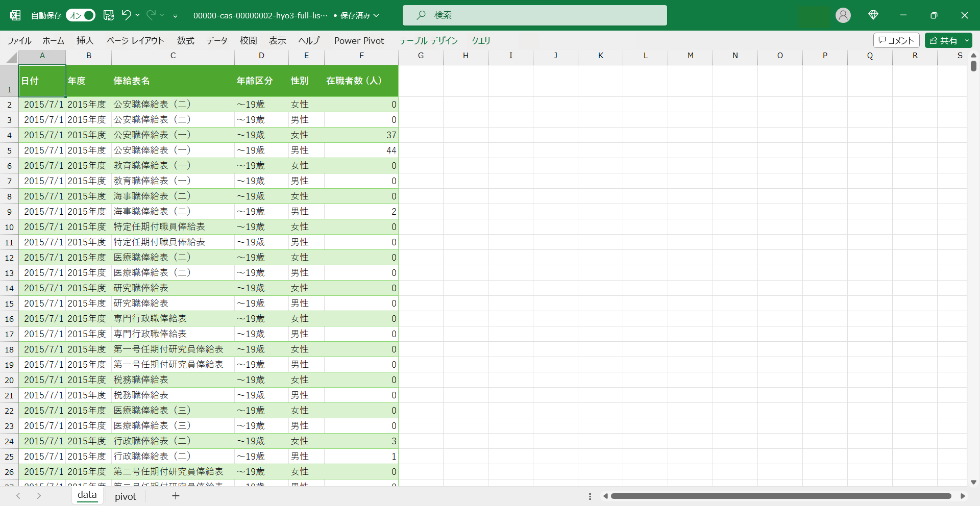Switch to the pivot sheet tab
This screenshot has height=506, width=980.
coord(126,496)
